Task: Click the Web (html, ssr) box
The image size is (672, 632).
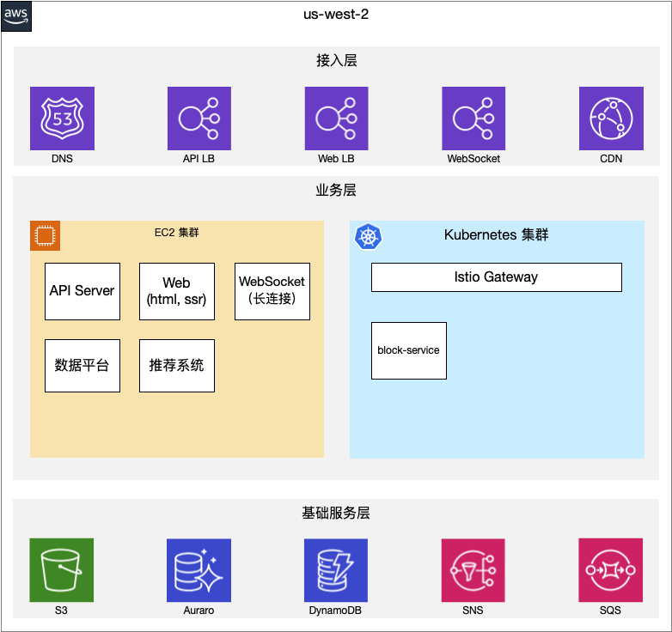Action: [x=177, y=292]
